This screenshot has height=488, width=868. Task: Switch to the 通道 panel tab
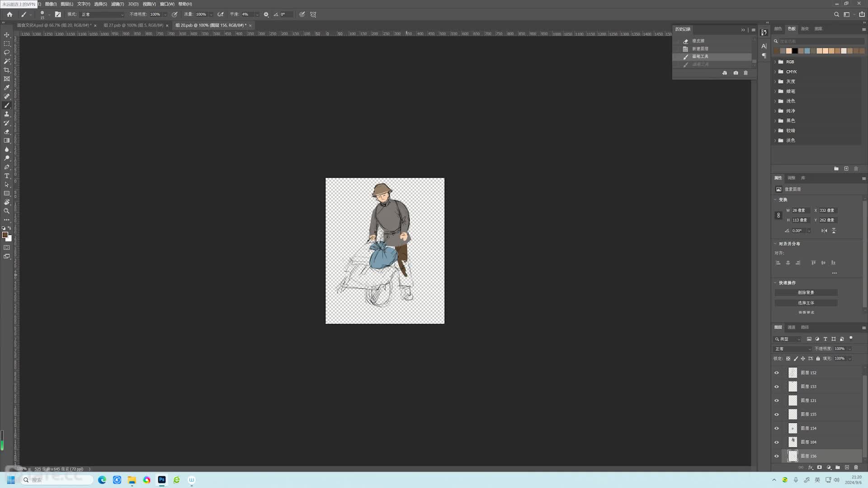tap(791, 328)
